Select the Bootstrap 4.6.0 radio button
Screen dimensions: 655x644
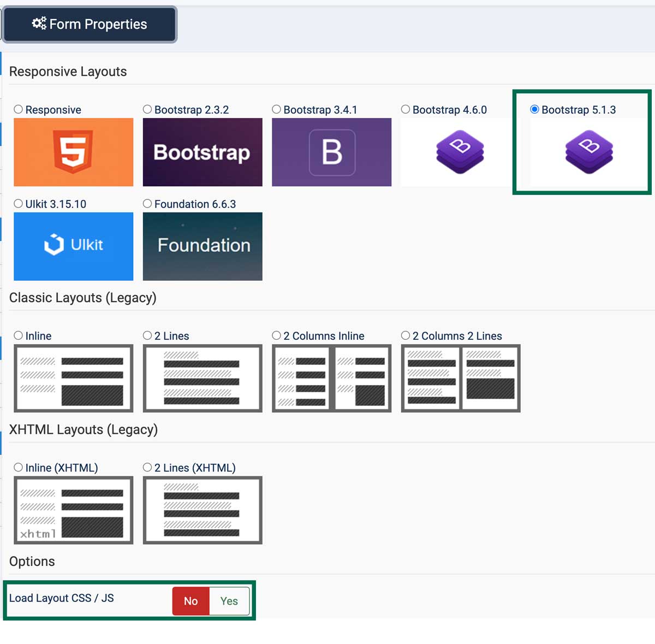tap(406, 109)
